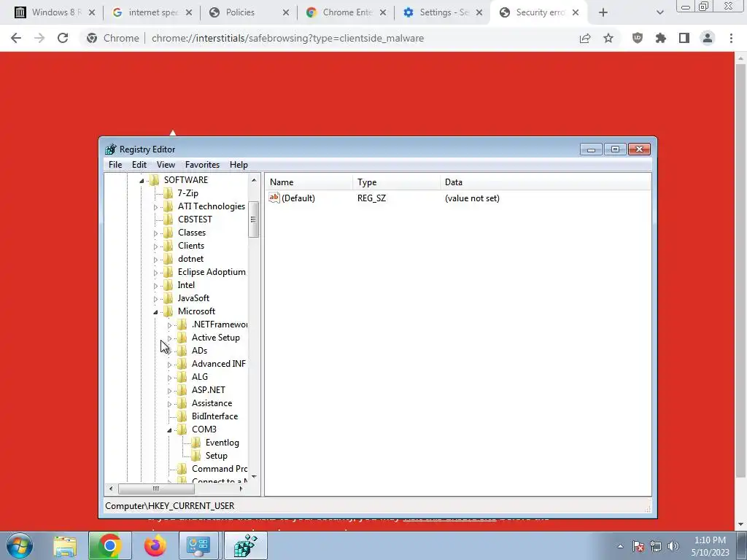Image resolution: width=747 pixels, height=560 pixels.
Task: Expand the Classes registry key
Action: click(155, 233)
